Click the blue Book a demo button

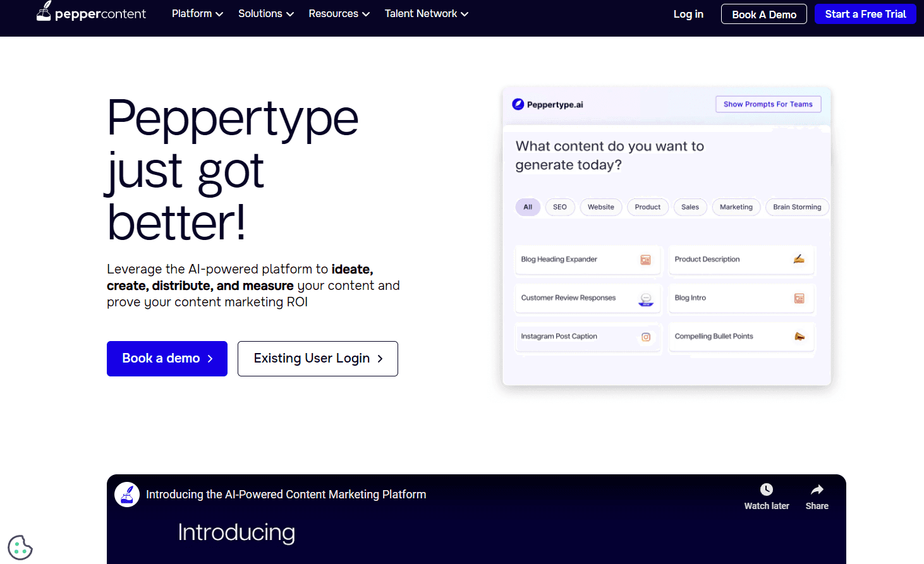tap(167, 359)
